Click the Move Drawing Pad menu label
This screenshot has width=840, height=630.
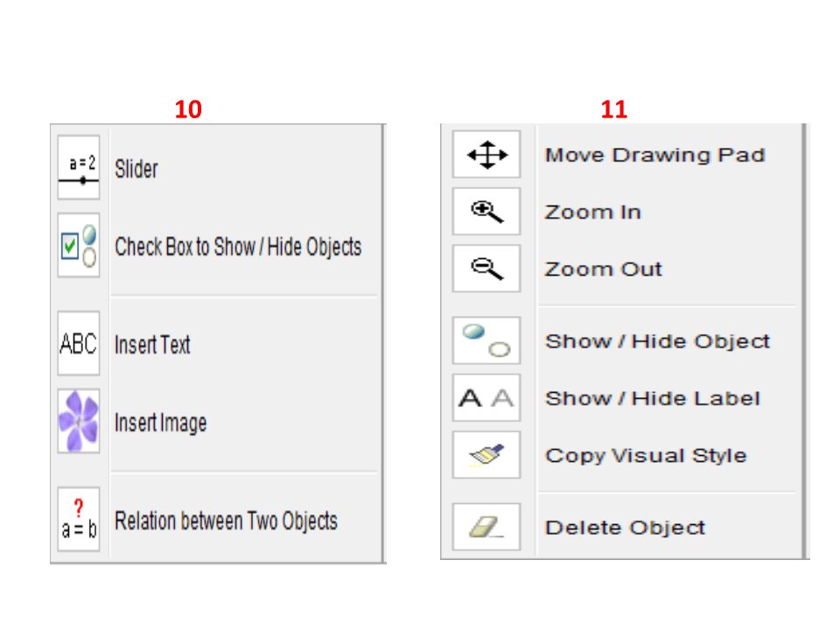pos(655,155)
